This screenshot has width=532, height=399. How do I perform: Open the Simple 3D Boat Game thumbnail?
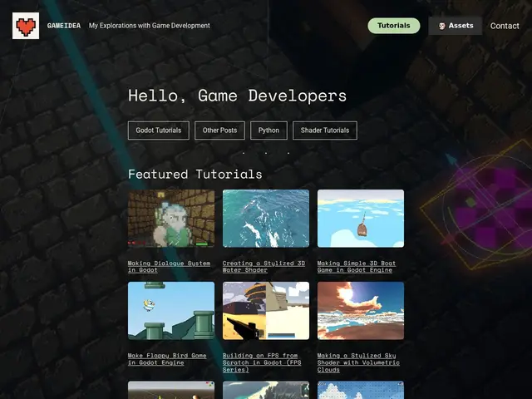(x=361, y=219)
